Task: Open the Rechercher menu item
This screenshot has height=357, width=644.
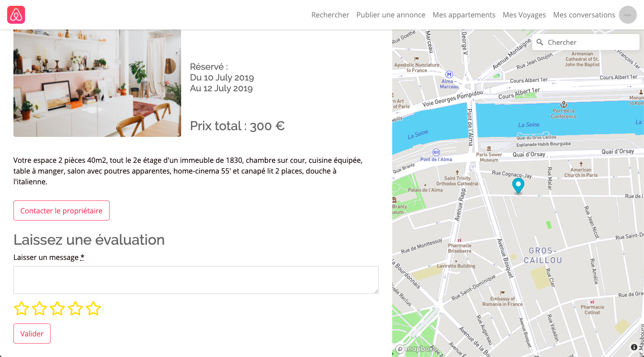Action: pos(330,15)
